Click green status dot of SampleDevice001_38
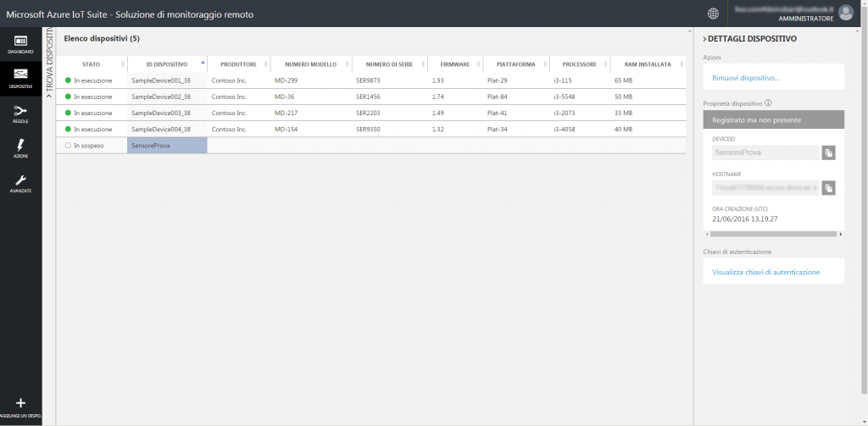Image resolution: width=868 pixels, height=426 pixels. pos(68,80)
